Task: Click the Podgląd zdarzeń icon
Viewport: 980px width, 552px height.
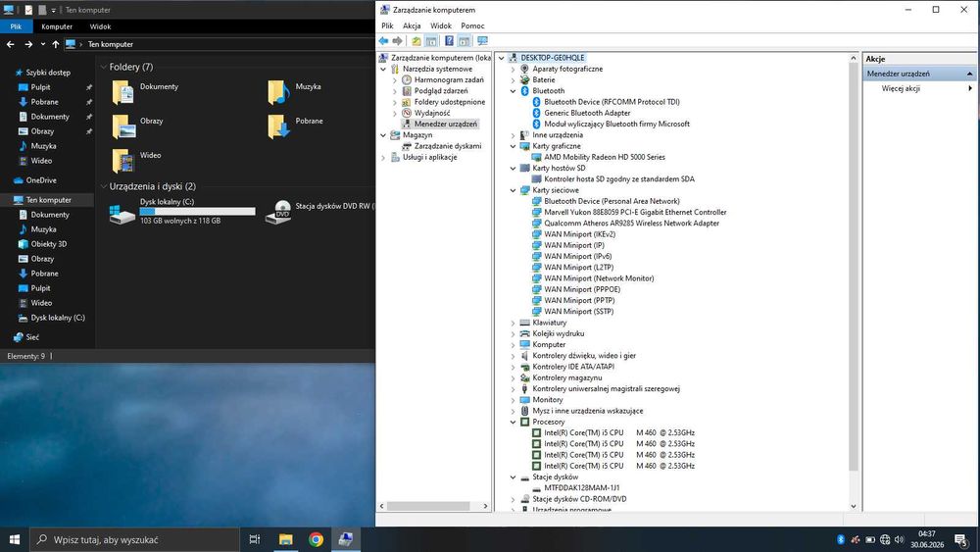Action: tap(407, 91)
